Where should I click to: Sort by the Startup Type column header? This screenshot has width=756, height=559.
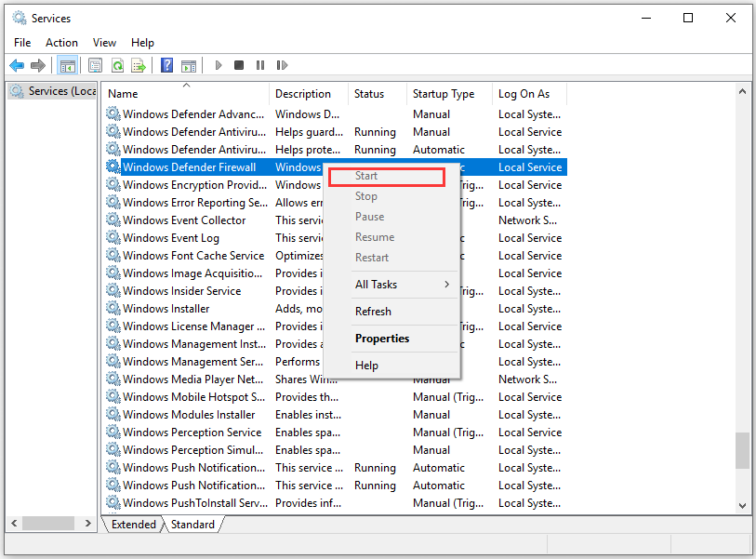click(x=449, y=94)
